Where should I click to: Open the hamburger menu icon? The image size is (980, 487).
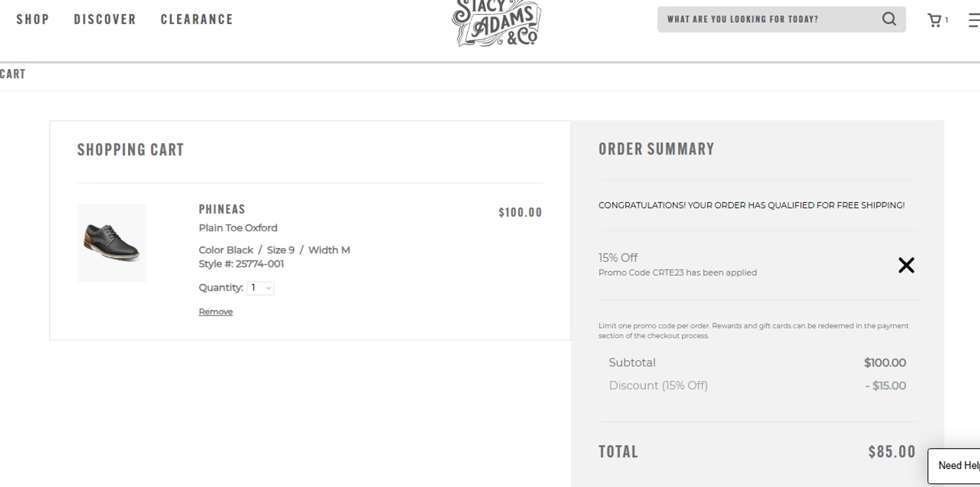[974, 20]
